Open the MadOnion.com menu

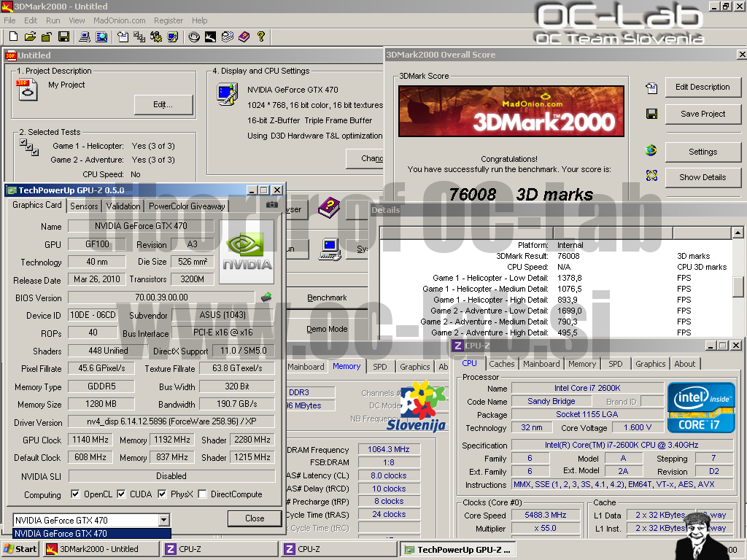pos(120,20)
